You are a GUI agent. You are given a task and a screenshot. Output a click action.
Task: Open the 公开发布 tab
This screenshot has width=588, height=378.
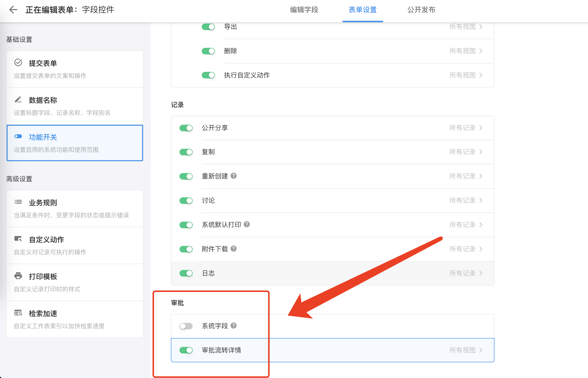point(421,10)
